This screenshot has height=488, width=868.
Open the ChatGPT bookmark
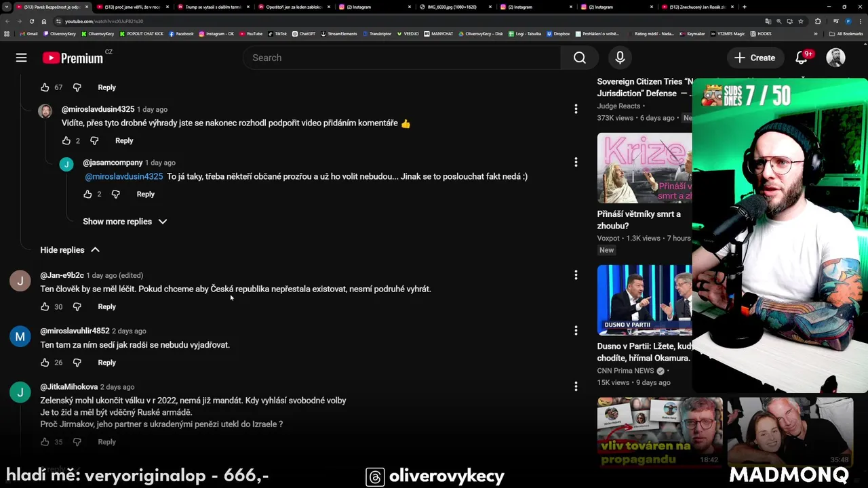(304, 33)
